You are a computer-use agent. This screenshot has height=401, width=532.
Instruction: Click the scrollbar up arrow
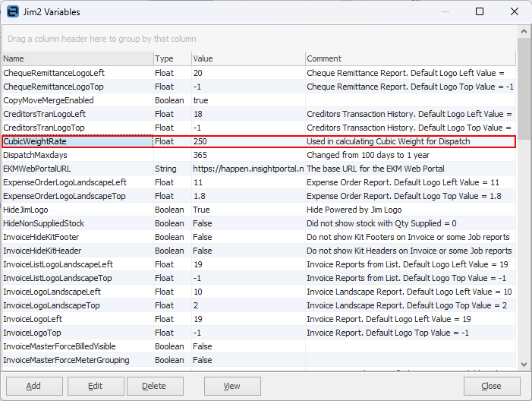click(524, 31)
